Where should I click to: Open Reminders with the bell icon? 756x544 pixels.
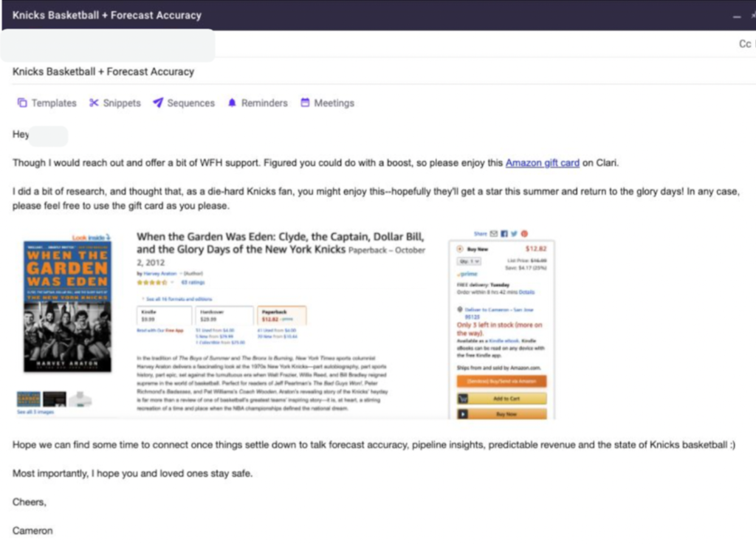click(257, 103)
